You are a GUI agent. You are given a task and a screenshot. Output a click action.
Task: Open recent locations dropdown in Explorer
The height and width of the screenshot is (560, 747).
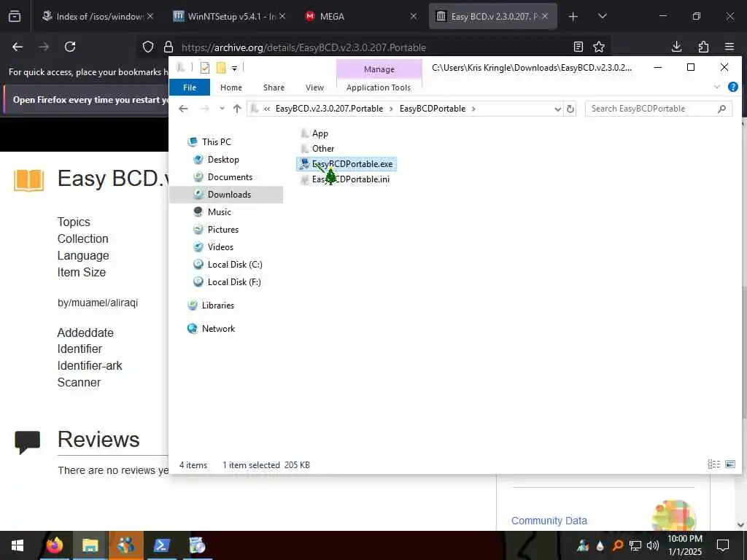pyautogui.click(x=222, y=109)
